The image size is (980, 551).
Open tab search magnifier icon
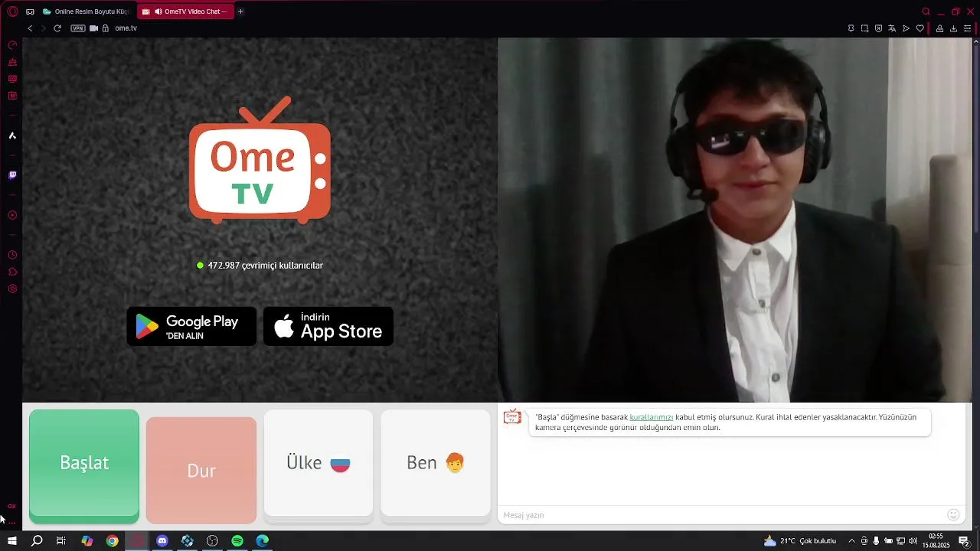pyautogui.click(x=926, y=11)
